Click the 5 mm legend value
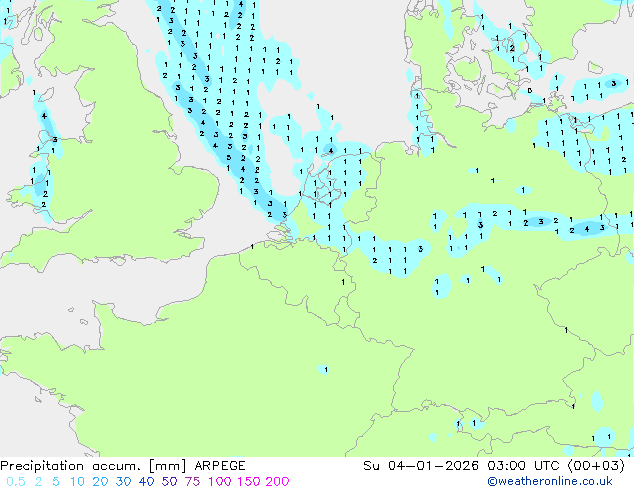 coord(56,482)
